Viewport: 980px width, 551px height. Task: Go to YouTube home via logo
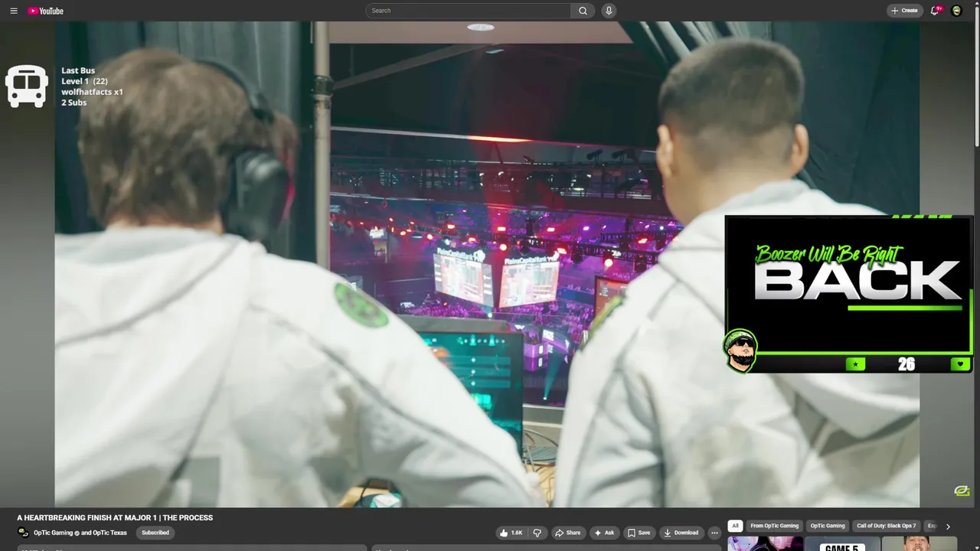(x=46, y=11)
